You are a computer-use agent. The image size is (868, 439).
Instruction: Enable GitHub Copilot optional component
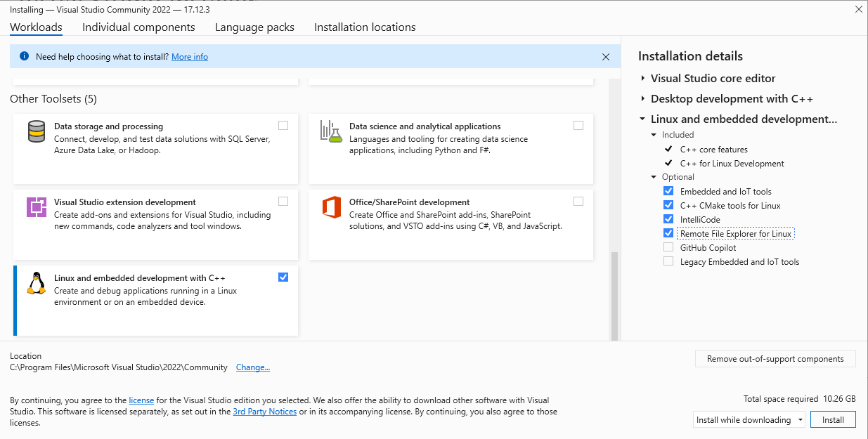[668, 247]
